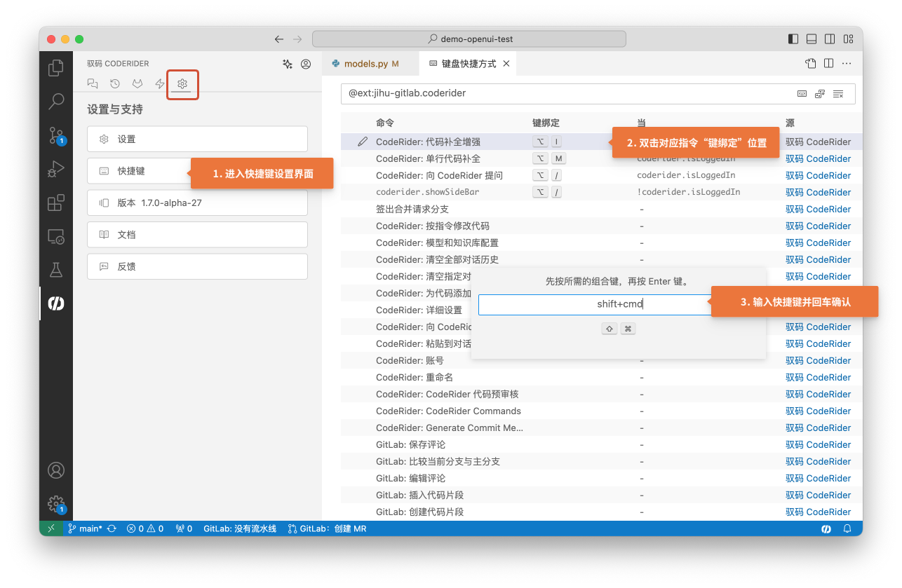The height and width of the screenshot is (588, 902).
Task: Open the Extensions view
Action: tap(55, 203)
